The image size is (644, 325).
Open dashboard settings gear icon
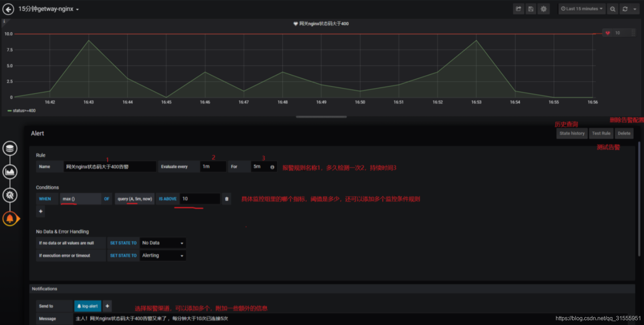point(543,9)
